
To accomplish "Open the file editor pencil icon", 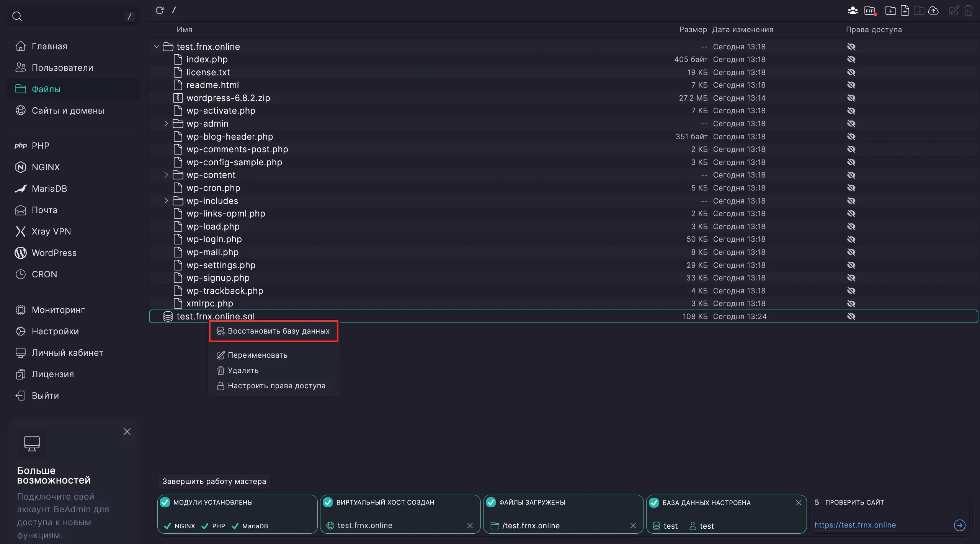I will point(954,11).
